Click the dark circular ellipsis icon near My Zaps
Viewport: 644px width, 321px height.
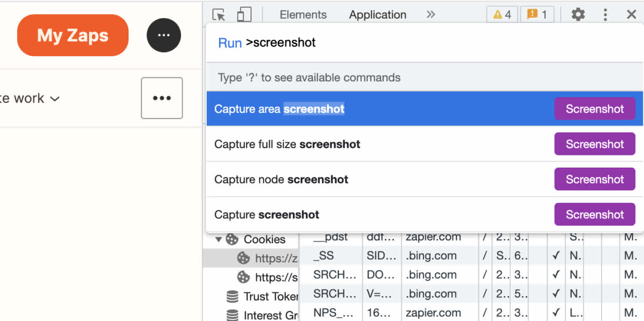pyautogui.click(x=163, y=35)
